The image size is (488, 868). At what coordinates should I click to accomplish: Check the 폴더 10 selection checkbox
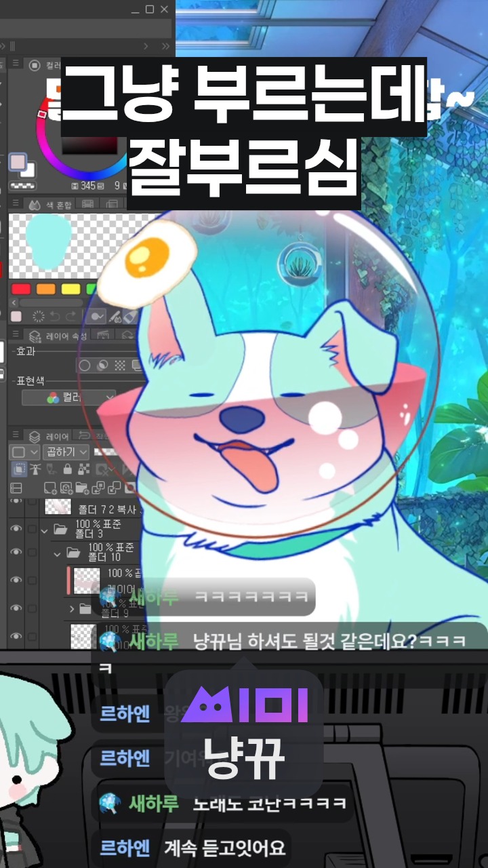click(32, 553)
